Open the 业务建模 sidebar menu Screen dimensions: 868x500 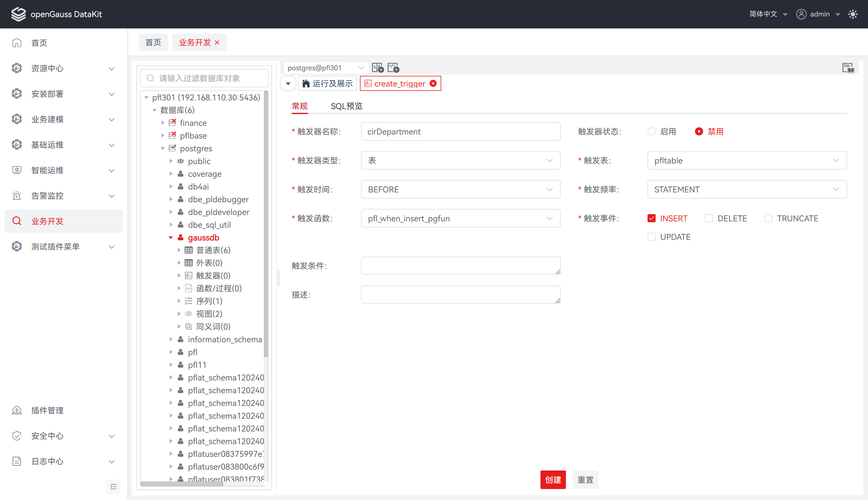(64, 119)
